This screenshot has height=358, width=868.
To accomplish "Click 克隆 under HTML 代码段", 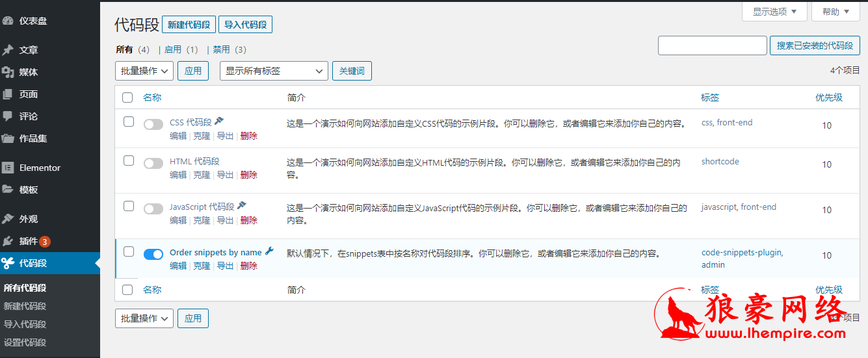I will tap(202, 175).
